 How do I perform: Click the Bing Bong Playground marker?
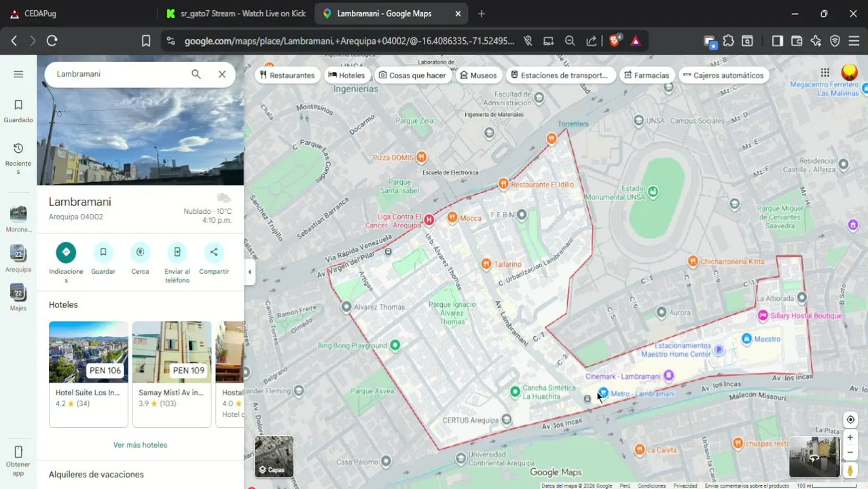(x=395, y=345)
